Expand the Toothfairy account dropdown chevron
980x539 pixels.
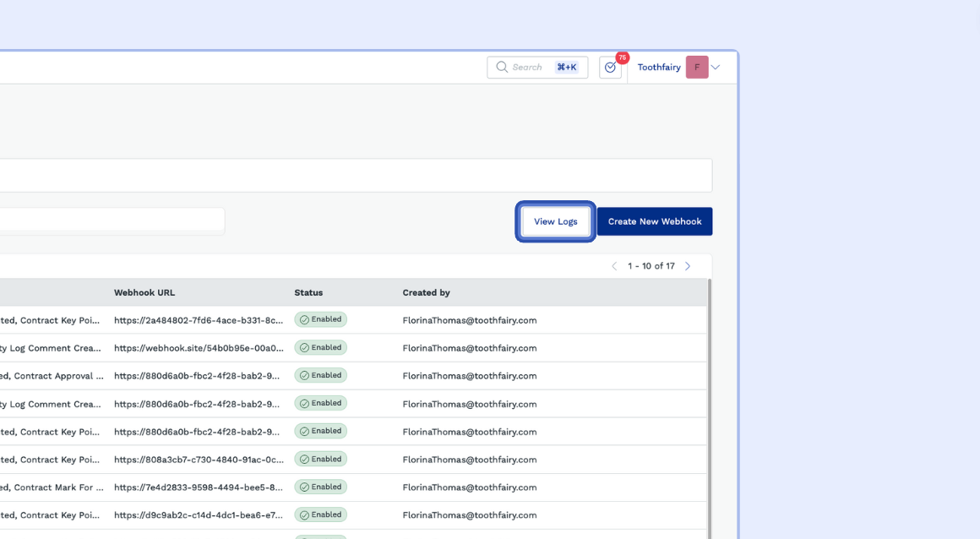716,68
